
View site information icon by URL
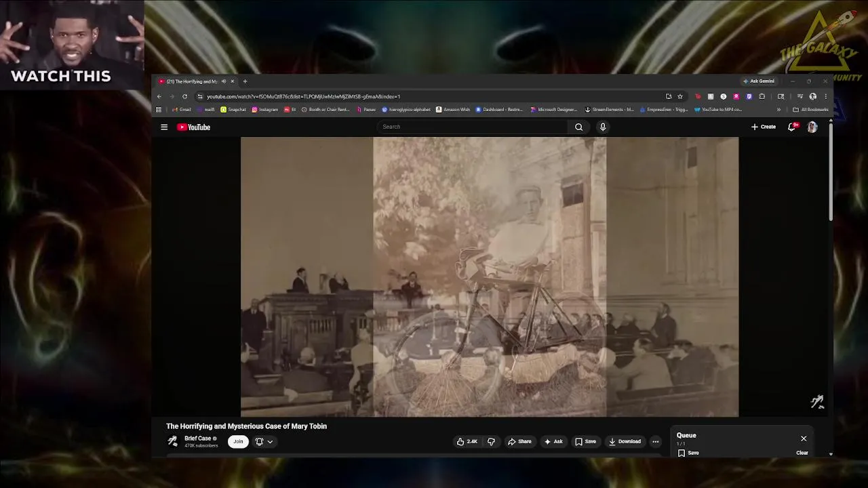click(x=200, y=96)
